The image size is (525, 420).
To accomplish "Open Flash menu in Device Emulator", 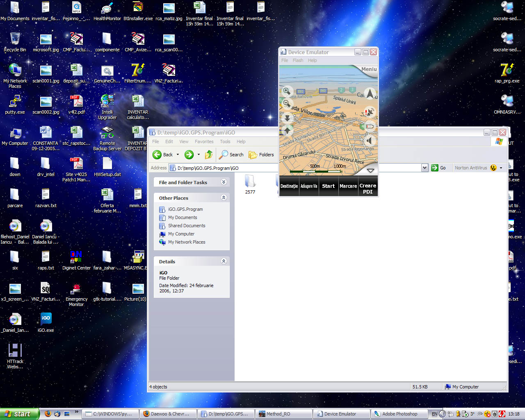I will pyautogui.click(x=298, y=60).
